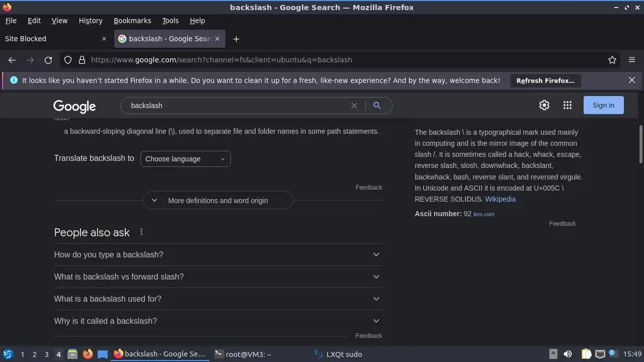Dismiss the Refresh Firefox notification bar
Viewport: 644px width, 362px height.
point(632,80)
